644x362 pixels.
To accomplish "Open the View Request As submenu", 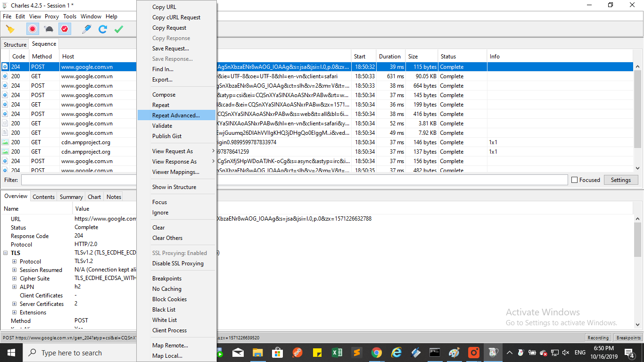I will pos(176,151).
